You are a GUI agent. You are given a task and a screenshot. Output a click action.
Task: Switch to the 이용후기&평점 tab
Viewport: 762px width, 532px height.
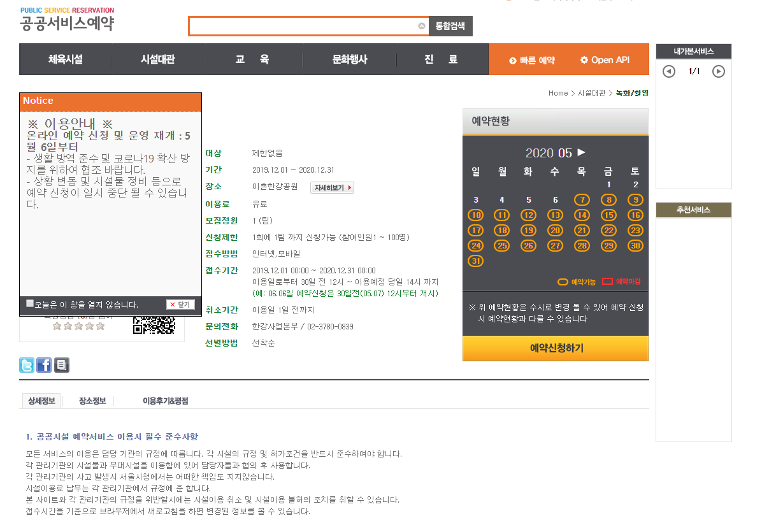[165, 401]
